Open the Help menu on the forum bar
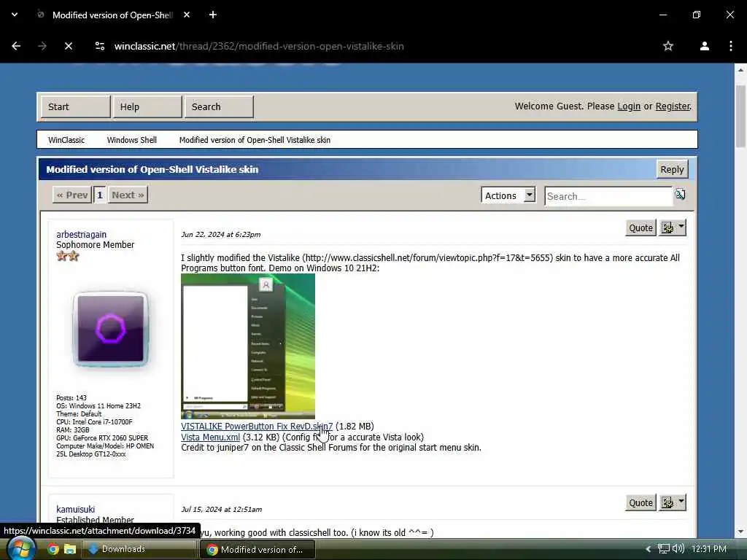Viewport: 747px width, 560px height. 147,106
